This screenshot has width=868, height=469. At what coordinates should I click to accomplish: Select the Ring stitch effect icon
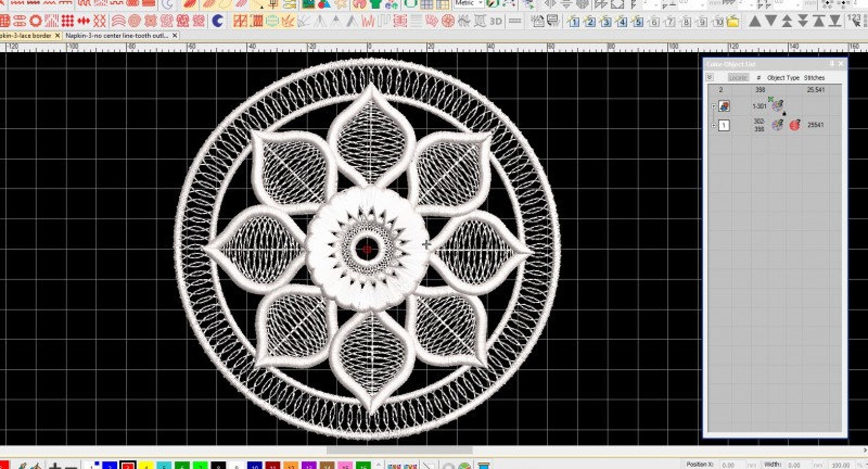pos(36,21)
